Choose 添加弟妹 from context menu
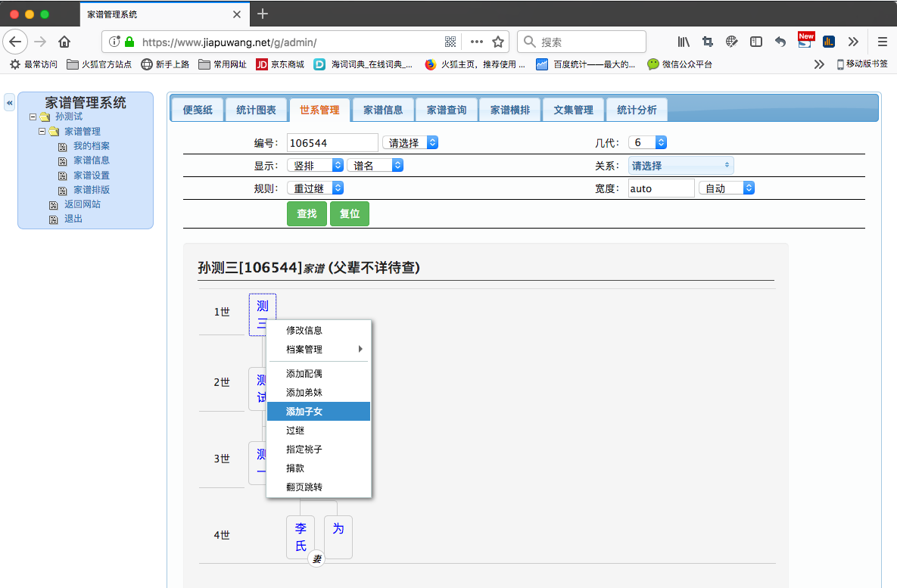 pyautogui.click(x=319, y=393)
